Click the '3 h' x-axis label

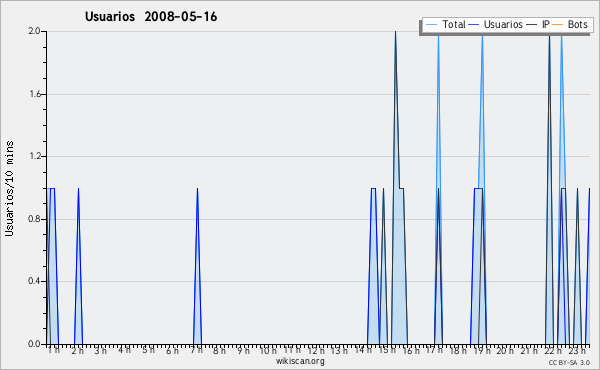point(101,350)
